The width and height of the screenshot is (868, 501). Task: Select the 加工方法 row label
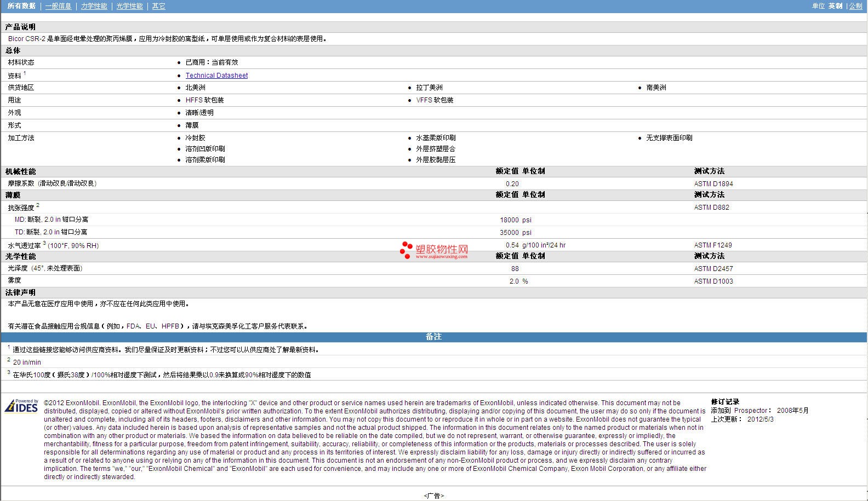tap(21, 138)
